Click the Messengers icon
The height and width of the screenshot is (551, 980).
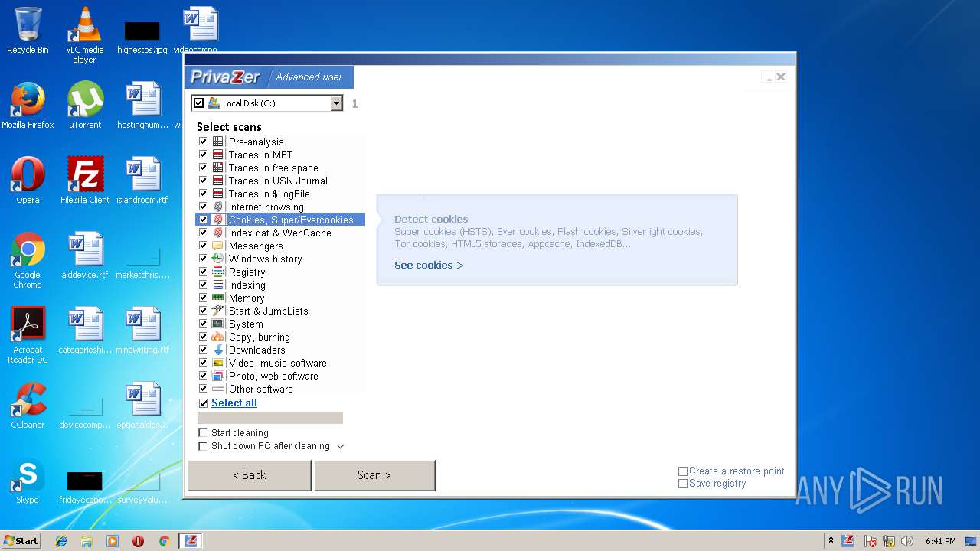pyautogui.click(x=218, y=246)
